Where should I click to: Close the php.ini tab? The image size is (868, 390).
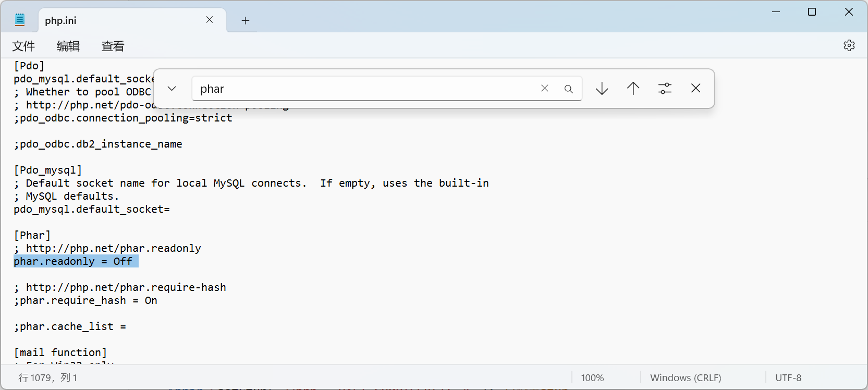tap(210, 20)
